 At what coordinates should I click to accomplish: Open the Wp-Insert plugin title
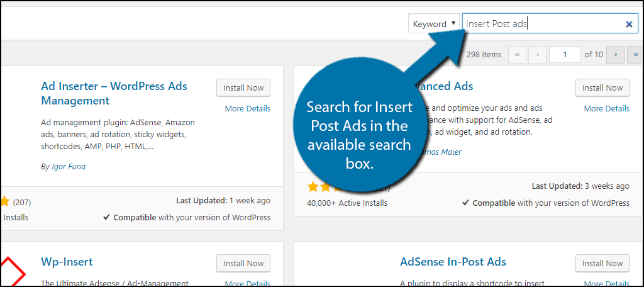67,261
